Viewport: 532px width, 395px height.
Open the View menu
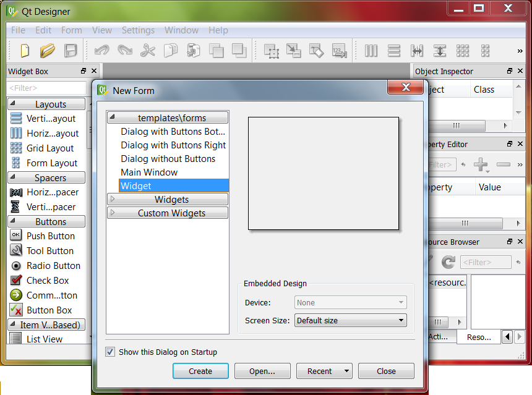click(102, 30)
